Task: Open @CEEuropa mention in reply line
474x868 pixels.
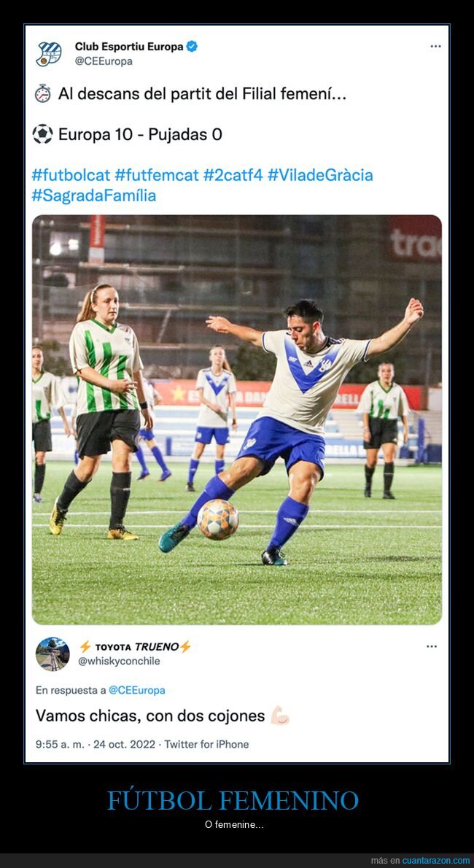Action: click(x=137, y=690)
